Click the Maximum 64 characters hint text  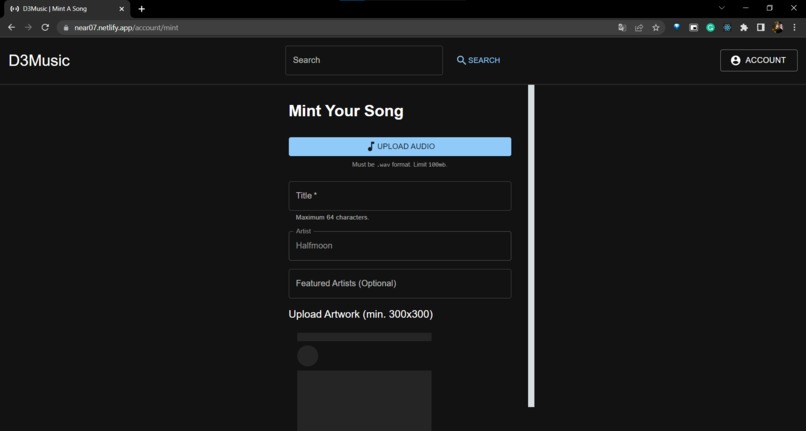[x=332, y=218]
